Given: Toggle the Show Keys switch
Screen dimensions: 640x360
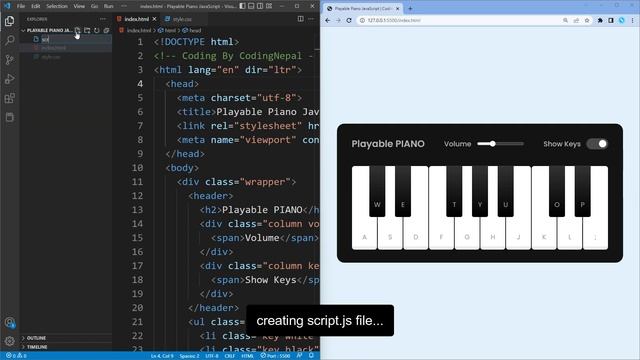Looking at the screenshot, I should click(x=597, y=144).
